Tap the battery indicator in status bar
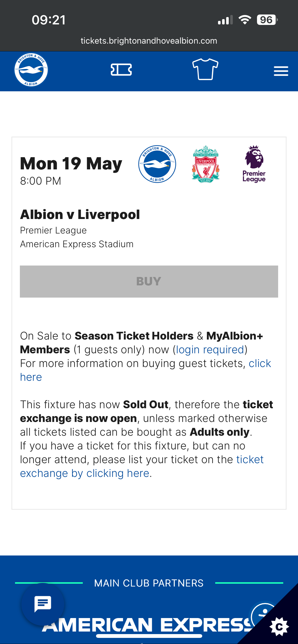 [267, 20]
